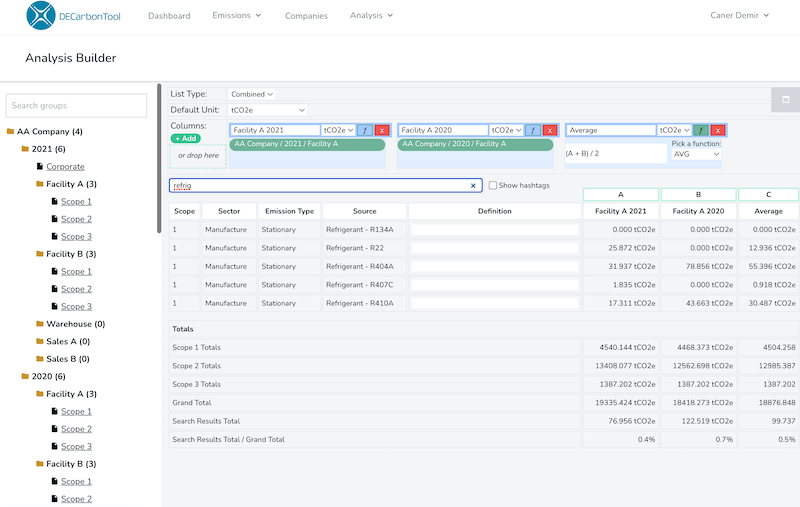Click function button on Average column
The height and width of the screenshot is (507, 800).
[701, 130]
